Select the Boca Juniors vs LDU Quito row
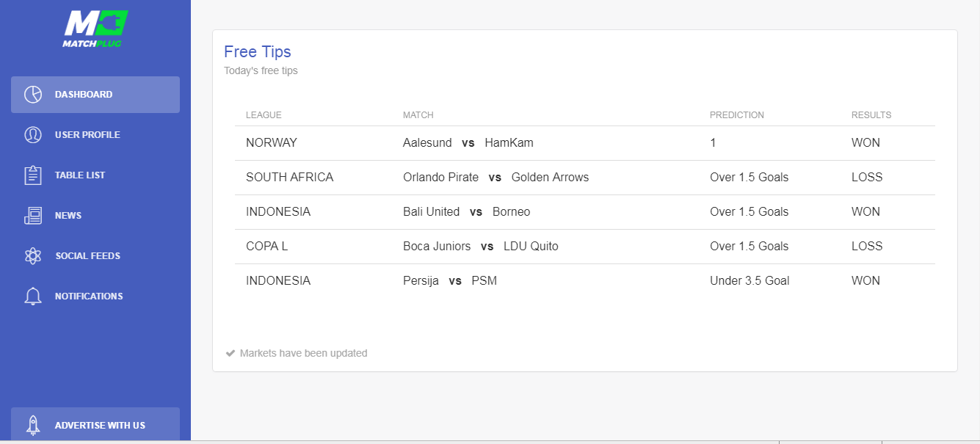 pyautogui.click(x=585, y=247)
